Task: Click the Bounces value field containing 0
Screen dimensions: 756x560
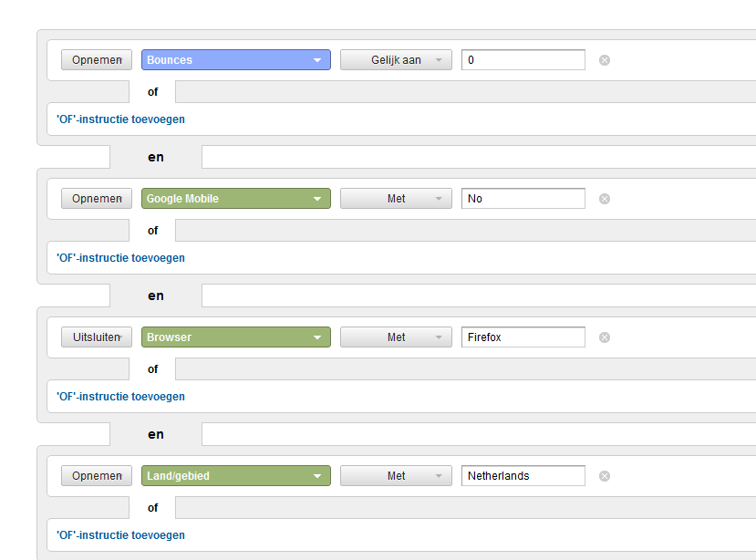Action: (x=523, y=60)
